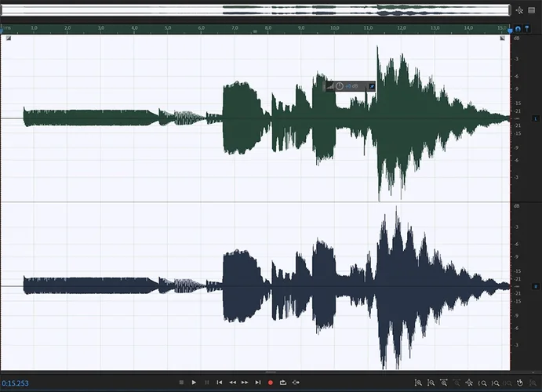Click the zoom navigator crosshair icon at the top right

click(519, 10)
